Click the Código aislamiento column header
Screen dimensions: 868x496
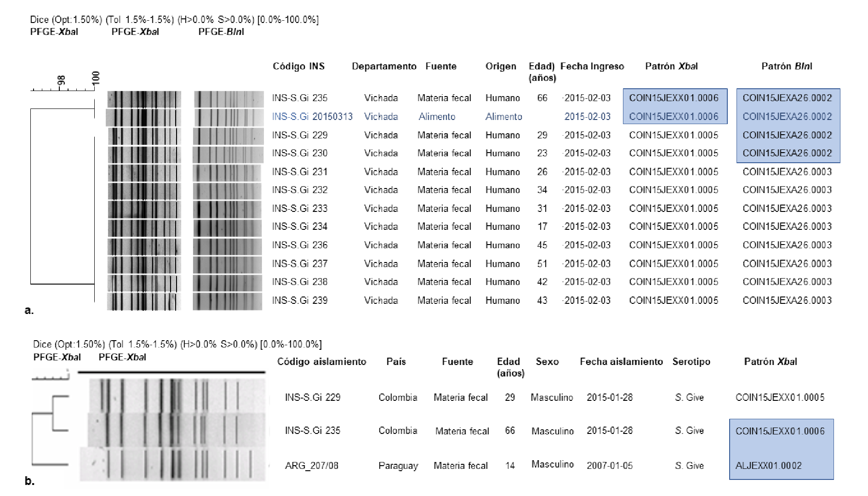click(321, 362)
